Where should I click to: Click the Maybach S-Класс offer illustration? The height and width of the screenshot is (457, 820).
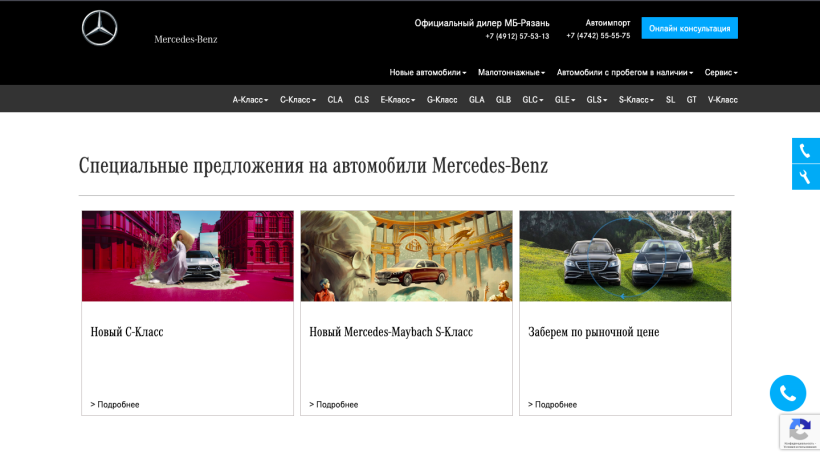pyautogui.click(x=406, y=256)
